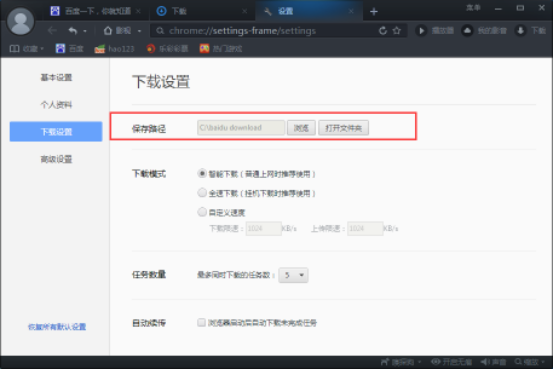The image size is (553, 369).
Task: Reload the page with refresh icon
Action: [383, 31]
